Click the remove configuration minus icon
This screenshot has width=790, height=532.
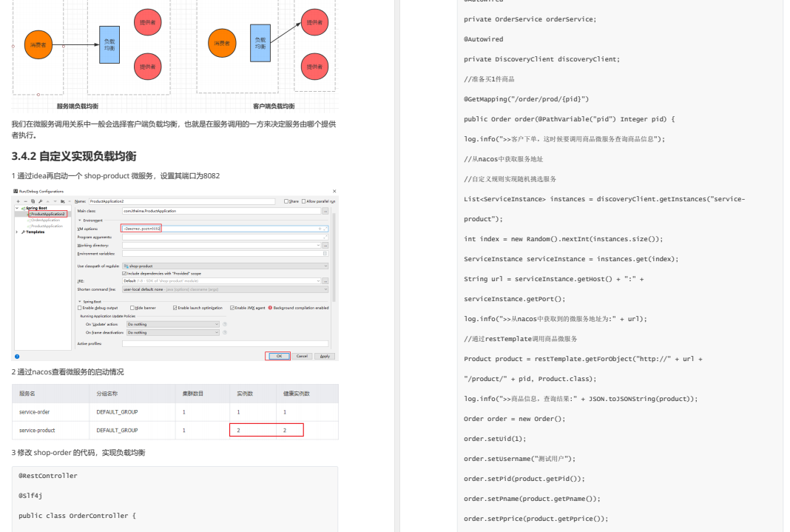(x=25, y=201)
